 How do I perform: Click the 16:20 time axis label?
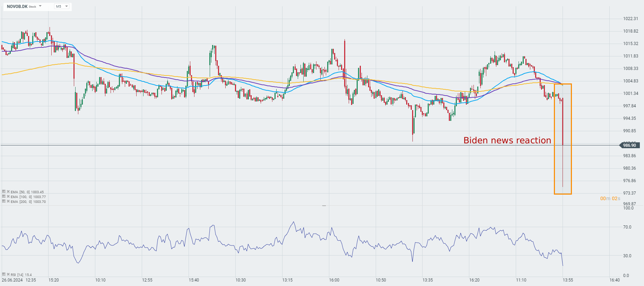[475, 280]
